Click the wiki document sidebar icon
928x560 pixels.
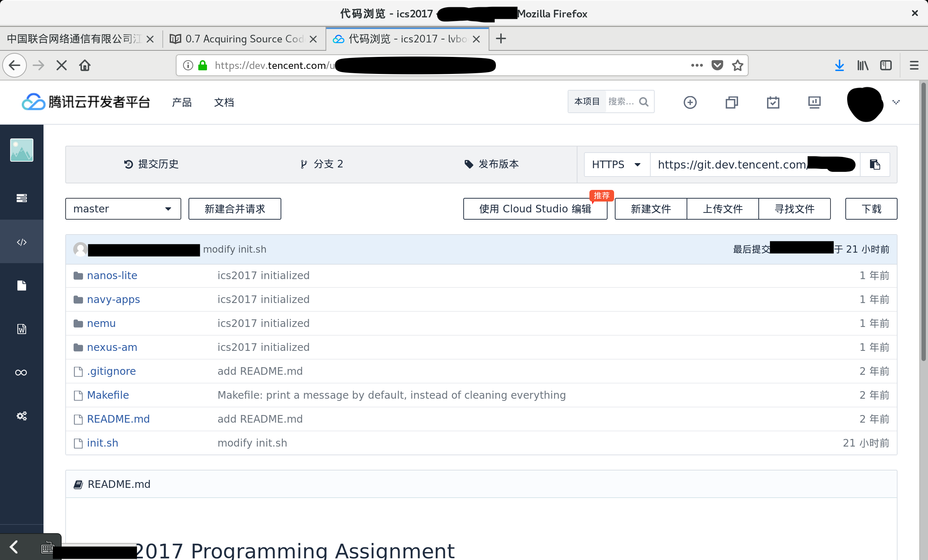[21, 329]
